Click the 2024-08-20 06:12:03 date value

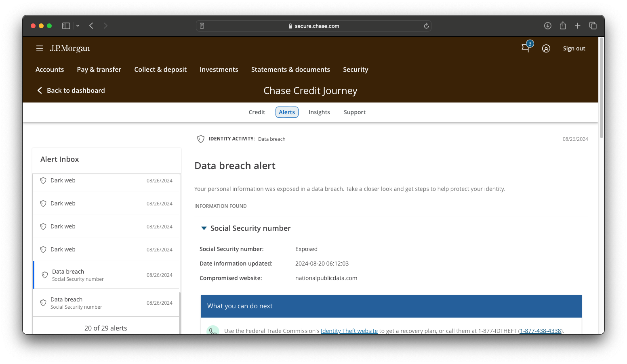[x=322, y=264]
